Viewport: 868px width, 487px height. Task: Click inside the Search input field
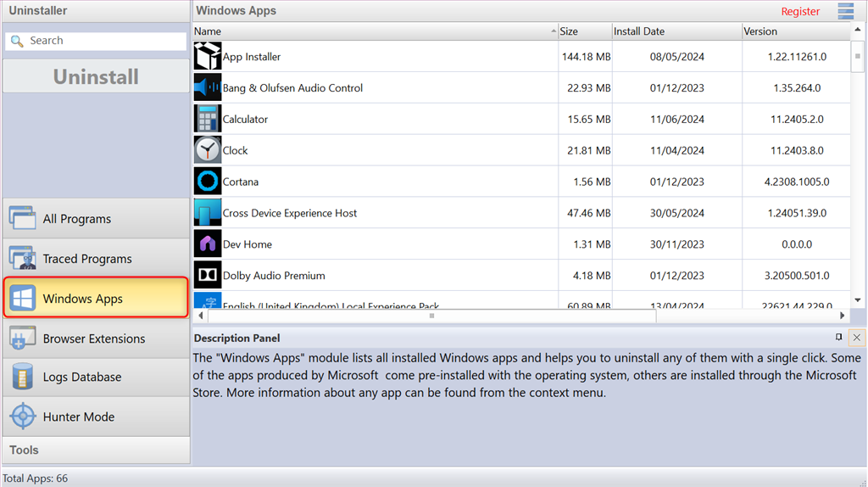coord(96,41)
